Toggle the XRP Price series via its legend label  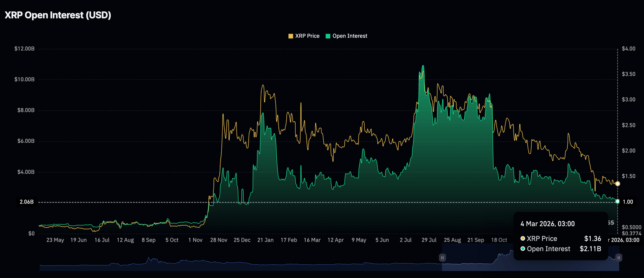pyautogui.click(x=307, y=36)
